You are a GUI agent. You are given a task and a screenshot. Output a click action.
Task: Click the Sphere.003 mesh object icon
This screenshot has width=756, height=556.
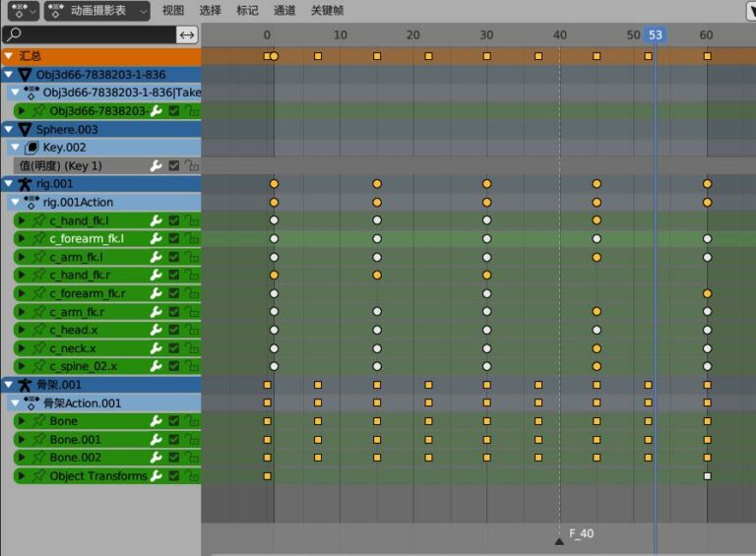(x=25, y=129)
